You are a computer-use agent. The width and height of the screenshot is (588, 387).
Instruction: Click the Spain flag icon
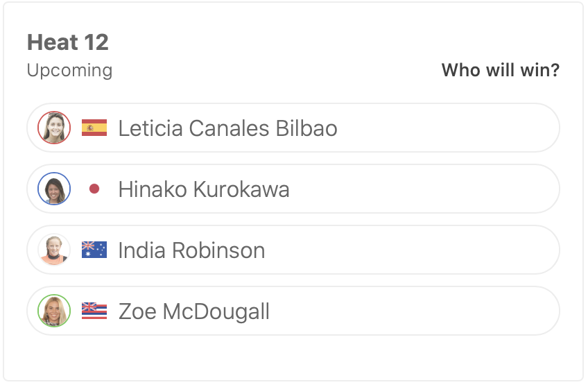click(x=94, y=128)
